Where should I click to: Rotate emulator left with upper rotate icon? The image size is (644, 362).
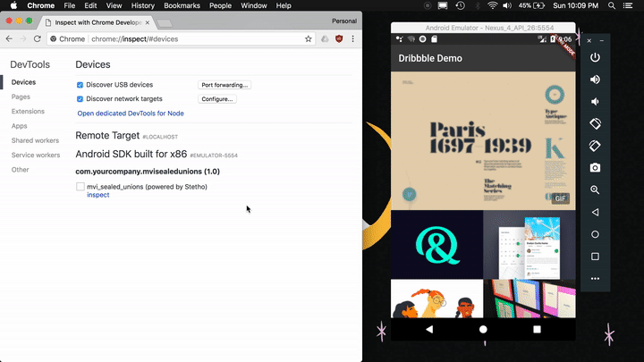[x=595, y=123]
